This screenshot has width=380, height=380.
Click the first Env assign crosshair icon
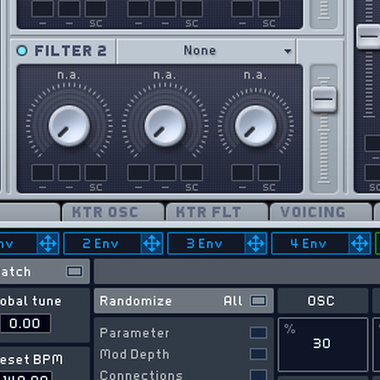pyautogui.click(x=48, y=244)
